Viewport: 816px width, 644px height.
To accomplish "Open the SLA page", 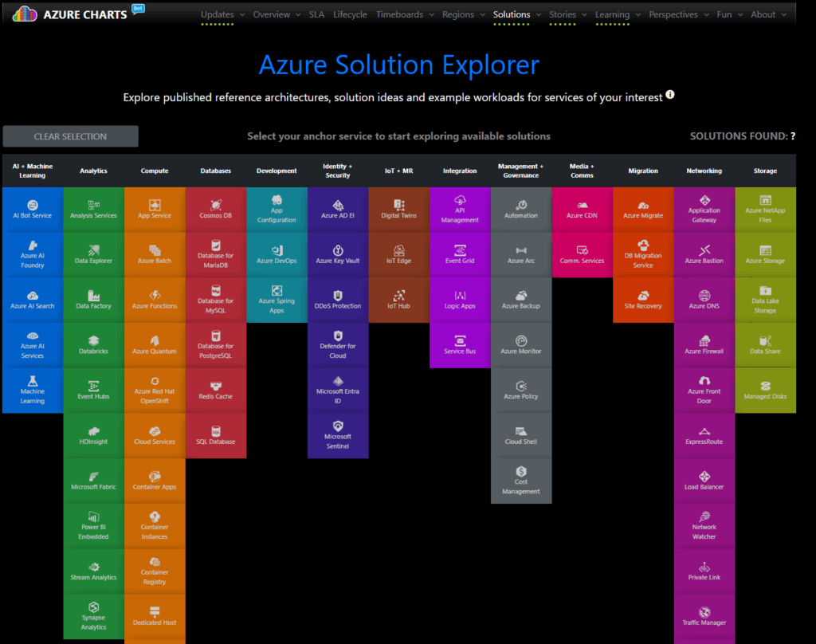I will click(316, 14).
